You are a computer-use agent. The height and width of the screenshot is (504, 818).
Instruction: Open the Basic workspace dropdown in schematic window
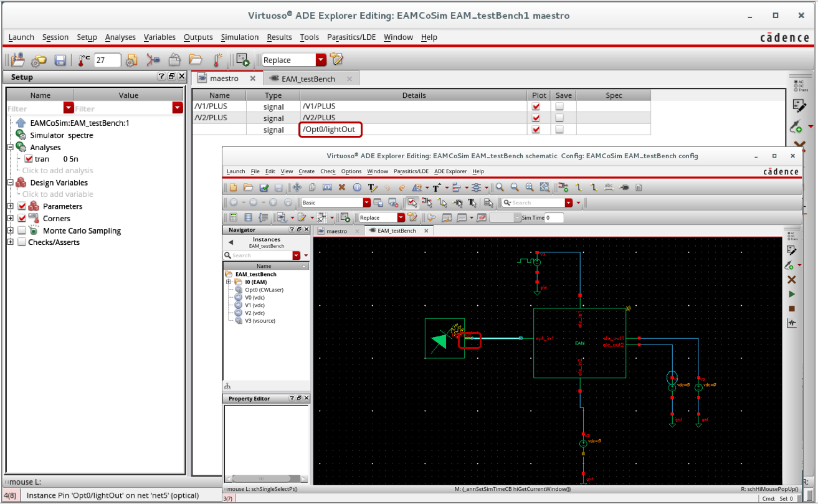366,202
